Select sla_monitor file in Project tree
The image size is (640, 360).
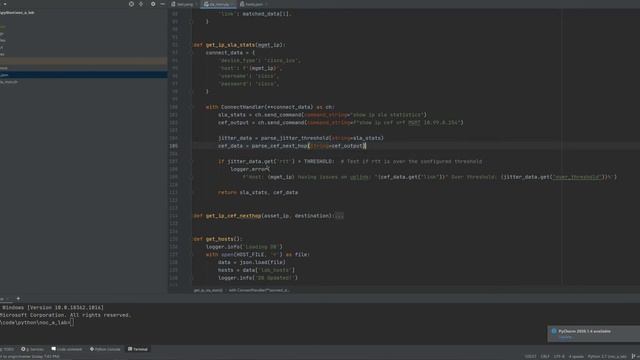pyautogui.click(x=9, y=82)
